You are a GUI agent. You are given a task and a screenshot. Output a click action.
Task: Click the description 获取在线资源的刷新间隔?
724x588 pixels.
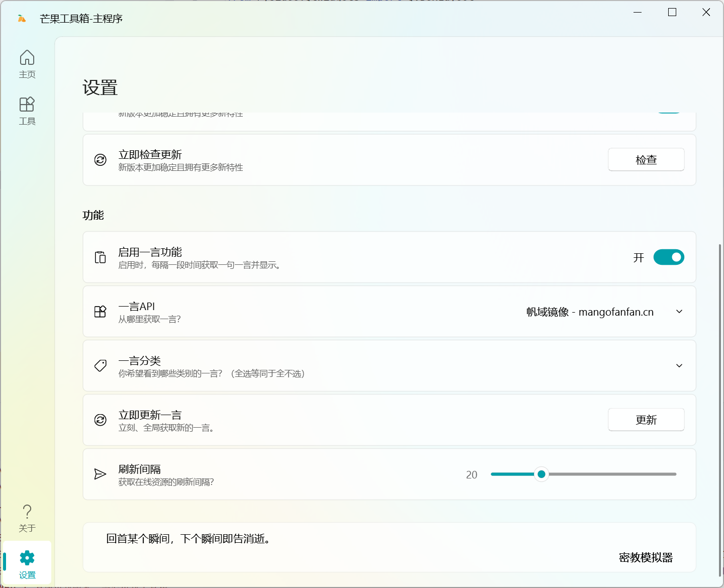pos(166,482)
